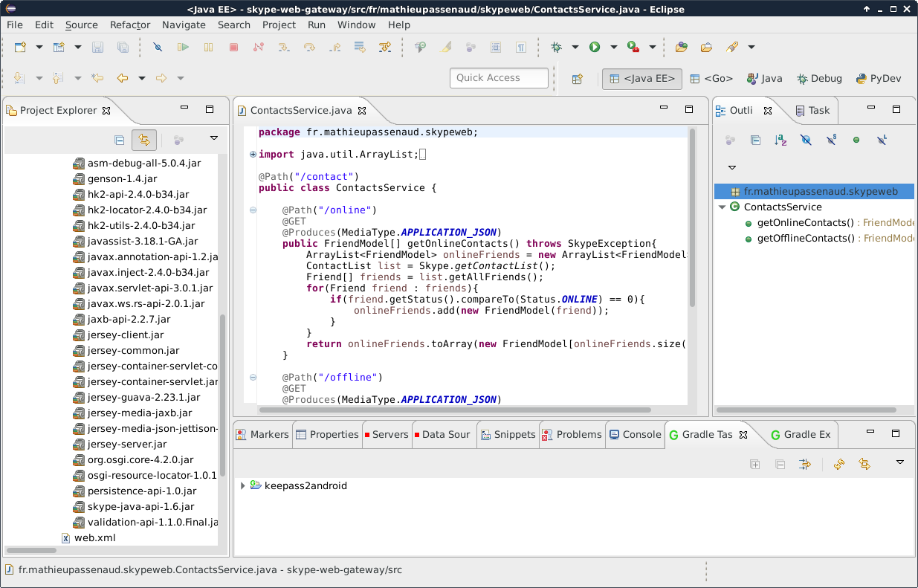Toggle Block Selection Mode in toolbar
The height and width of the screenshot is (588, 918).
point(496,47)
